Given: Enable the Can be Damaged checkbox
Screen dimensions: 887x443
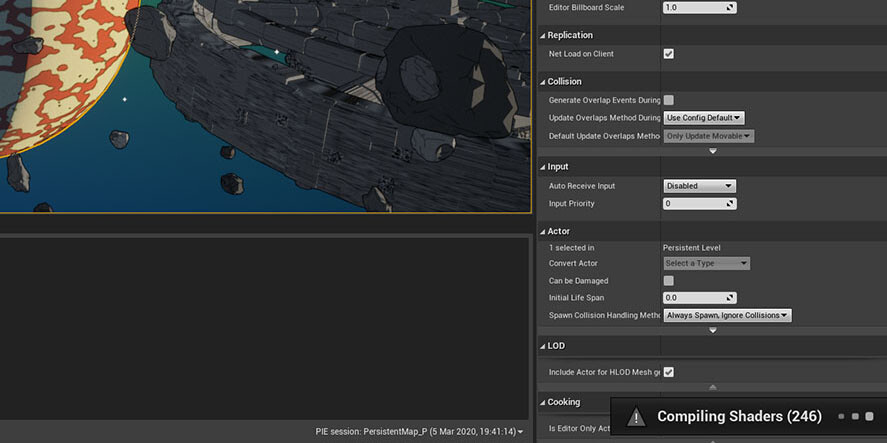Looking at the screenshot, I should point(668,281).
